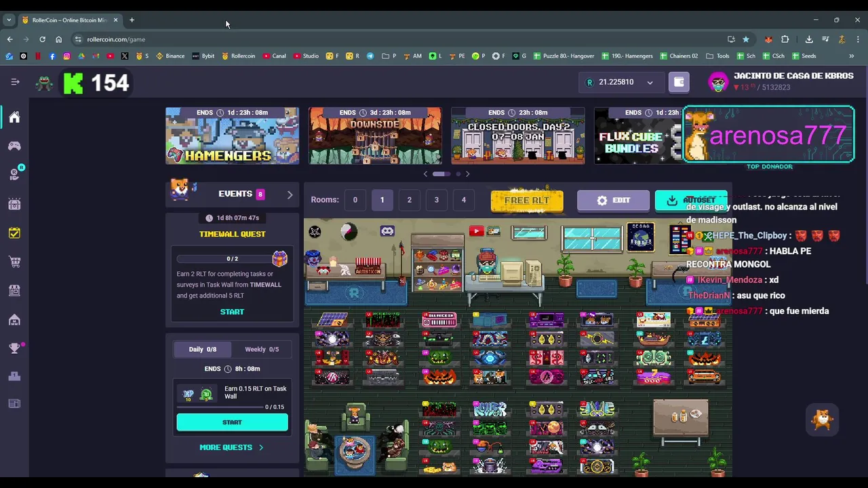The width and height of the screenshot is (868, 488).
Task: Open a new browser tab
Action: (x=132, y=20)
